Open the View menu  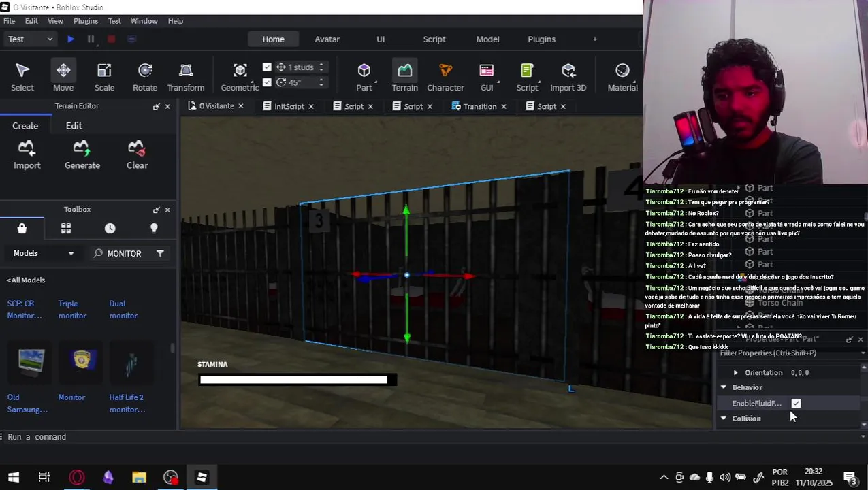(x=55, y=21)
